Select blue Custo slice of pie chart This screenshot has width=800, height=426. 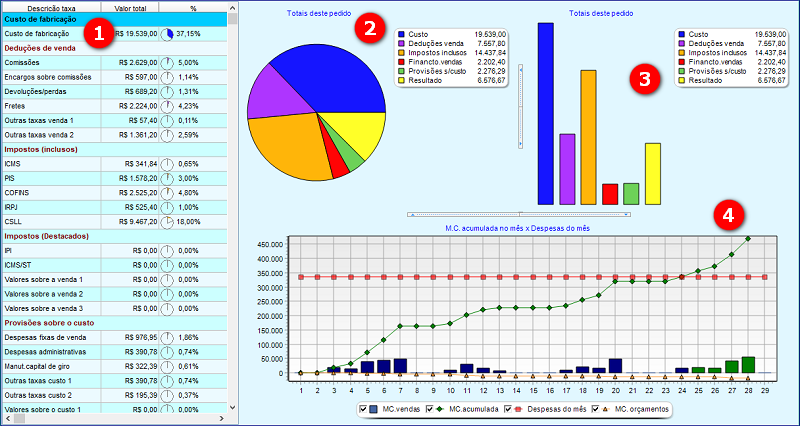tap(337, 77)
